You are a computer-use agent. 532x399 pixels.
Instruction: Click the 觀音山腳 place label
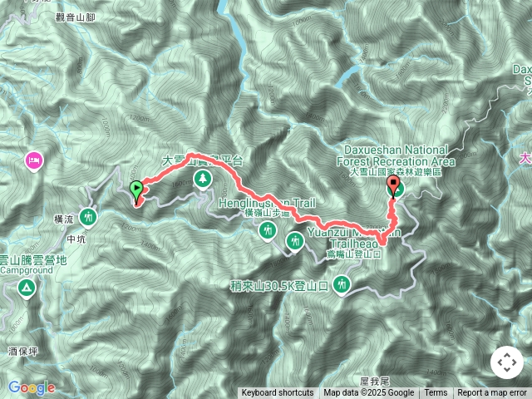(x=76, y=17)
